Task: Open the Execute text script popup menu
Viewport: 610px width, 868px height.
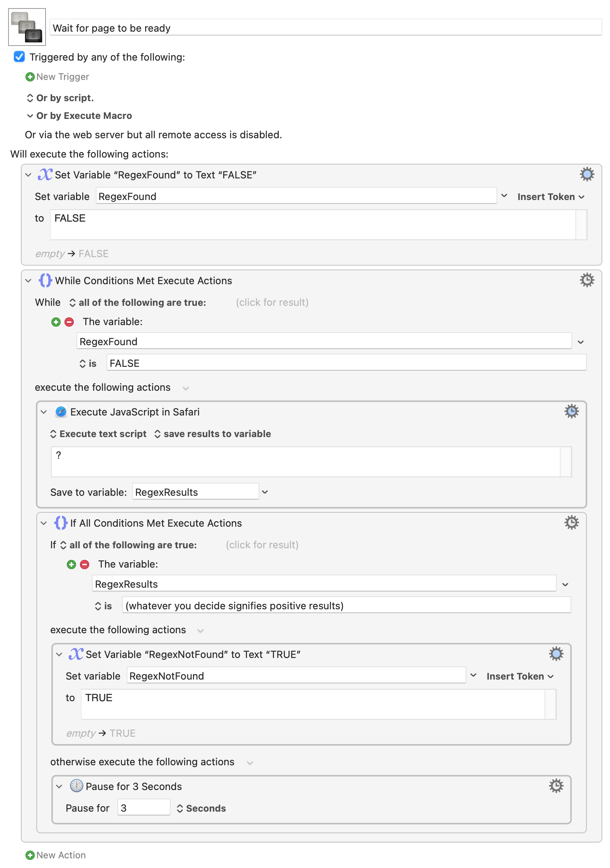Action: click(98, 434)
